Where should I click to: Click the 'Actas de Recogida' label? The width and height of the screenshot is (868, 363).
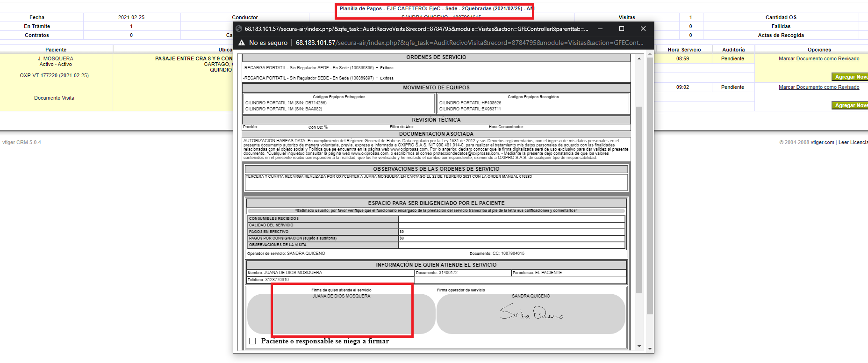coord(781,35)
